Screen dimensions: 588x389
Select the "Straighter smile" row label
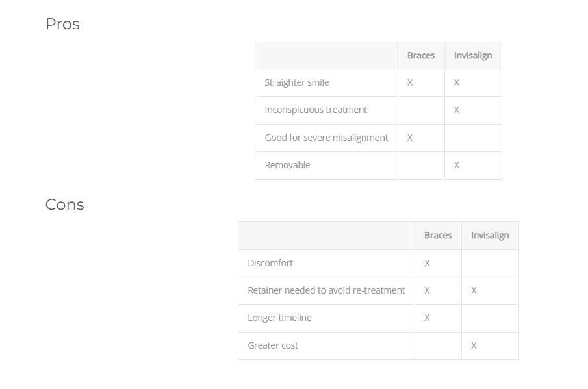tap(296, 82)
